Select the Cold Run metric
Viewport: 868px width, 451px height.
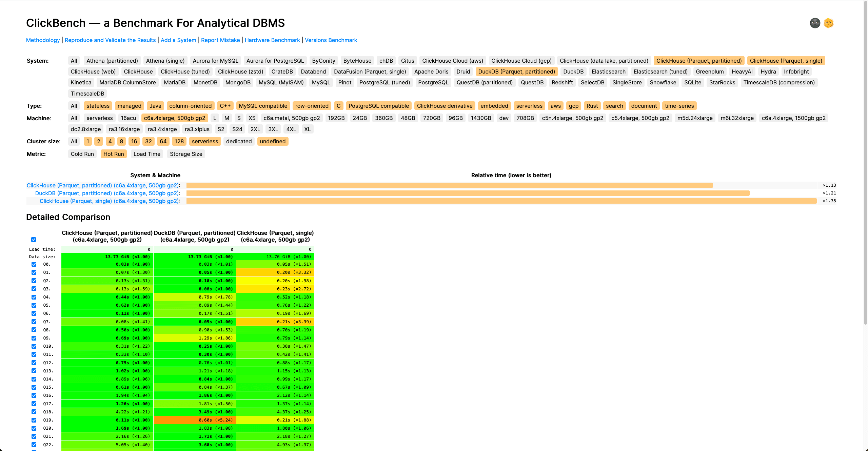[82, 154]
